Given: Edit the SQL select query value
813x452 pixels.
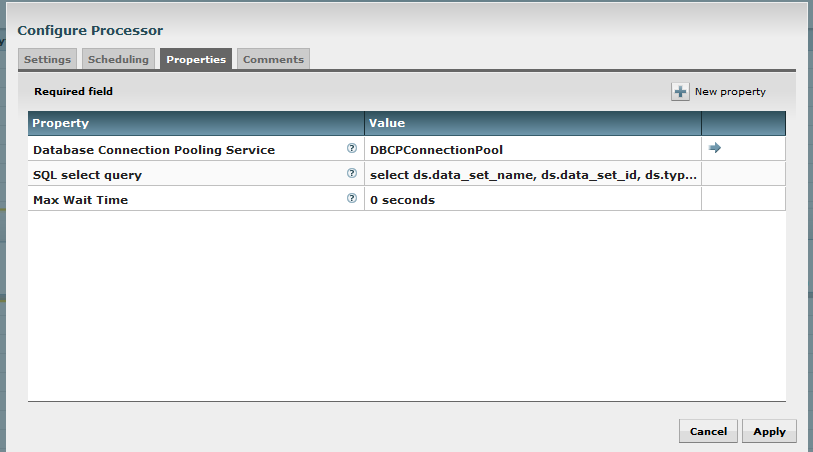Looking at the screenshot, I should (x=532, y=174).
